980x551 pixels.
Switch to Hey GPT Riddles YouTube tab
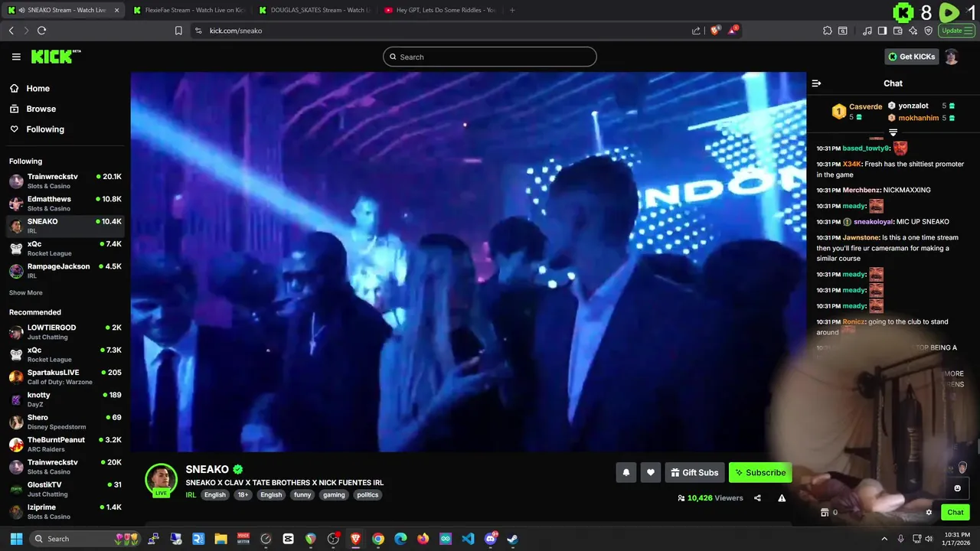pyautogui.click(x=439, y=10)
